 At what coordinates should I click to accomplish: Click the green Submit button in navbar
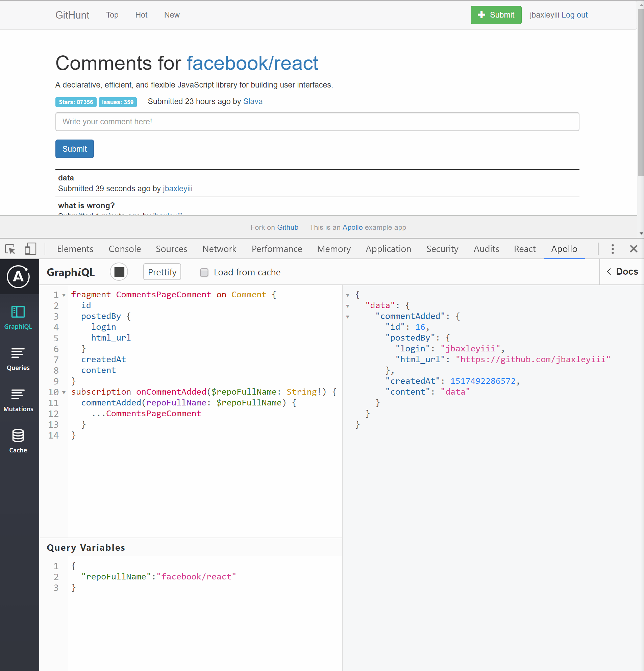(496, 15)
